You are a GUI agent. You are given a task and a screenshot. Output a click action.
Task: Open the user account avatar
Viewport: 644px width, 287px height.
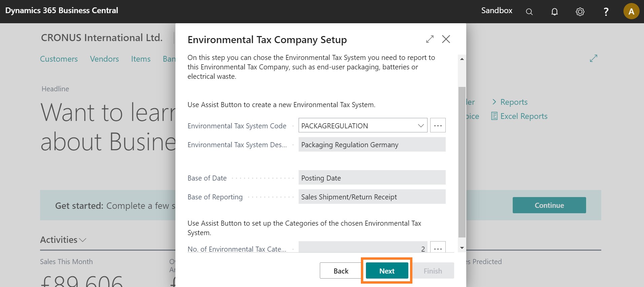click(631, 11)
